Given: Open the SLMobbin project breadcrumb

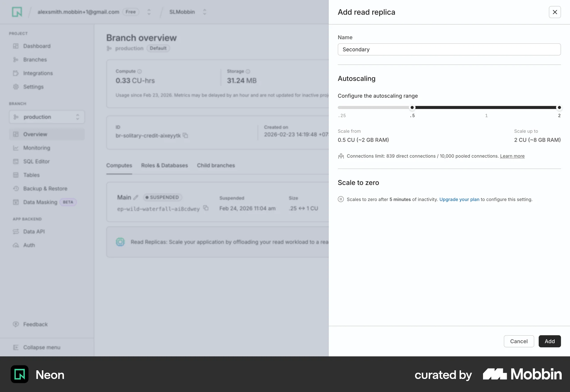Looking at the screenshot, I should click(182, 12).
